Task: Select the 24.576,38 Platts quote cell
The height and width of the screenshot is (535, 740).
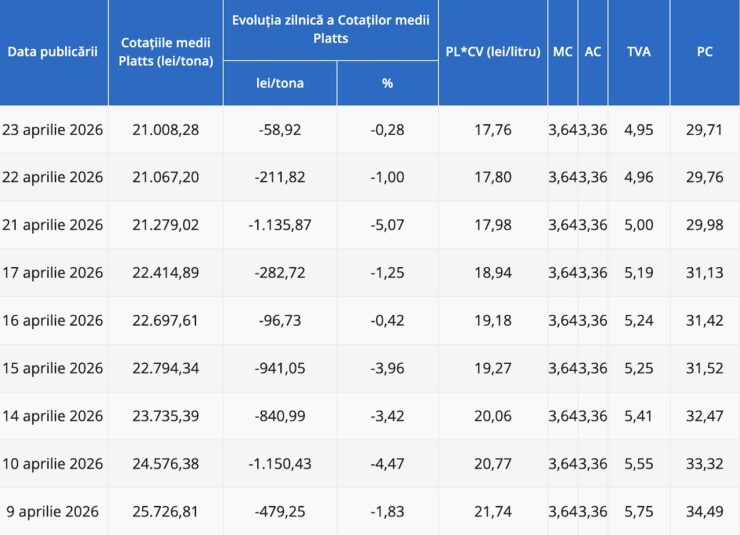Action: point(165,463)
